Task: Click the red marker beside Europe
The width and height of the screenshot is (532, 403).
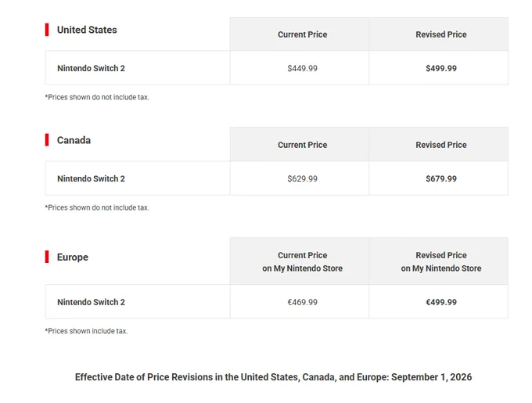Action: click(47, 257)
